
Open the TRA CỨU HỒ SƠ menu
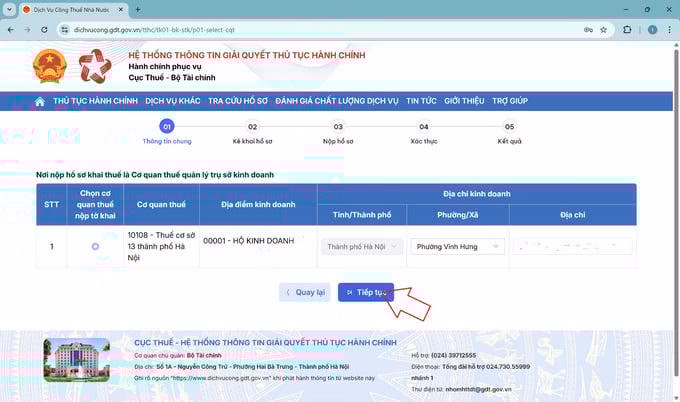237,101
